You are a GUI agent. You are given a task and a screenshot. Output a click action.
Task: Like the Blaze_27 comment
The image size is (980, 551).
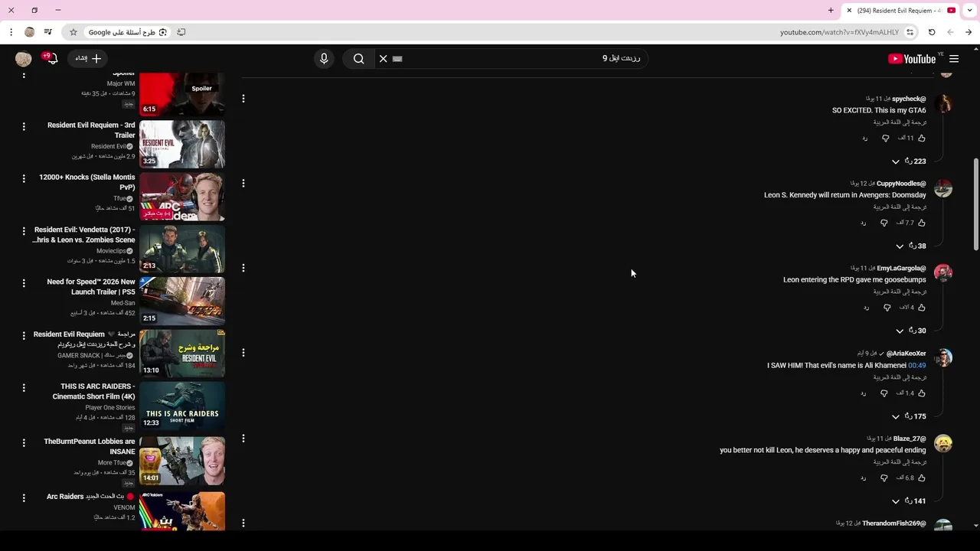click(921, 478)
